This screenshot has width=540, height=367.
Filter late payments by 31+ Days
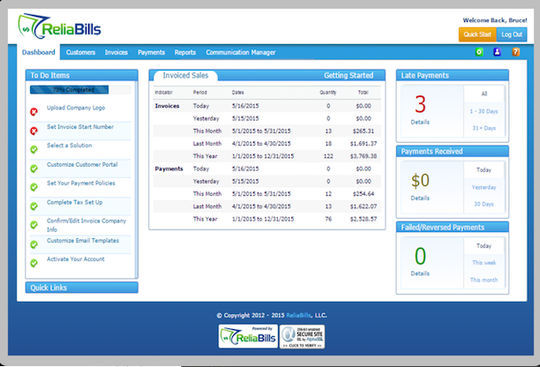(x=484, y=128)
